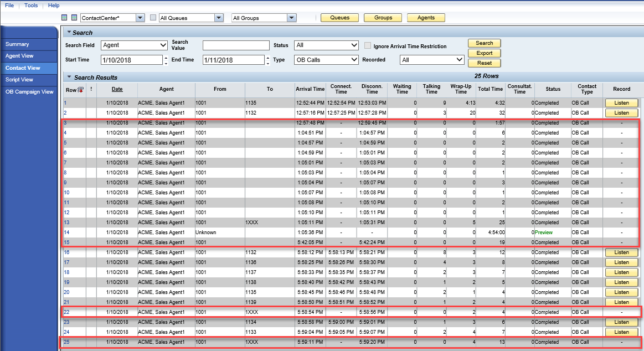Click the Unknown From value in row 14

point(206,233)
